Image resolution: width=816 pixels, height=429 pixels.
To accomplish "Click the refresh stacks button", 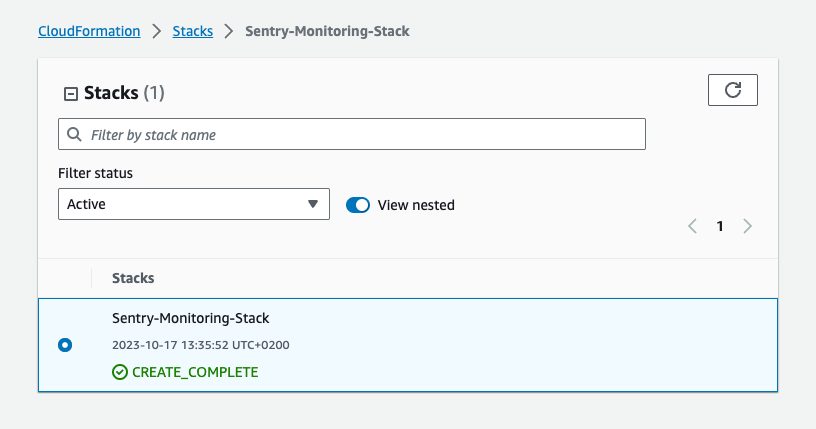I will (x=732, y=90).
